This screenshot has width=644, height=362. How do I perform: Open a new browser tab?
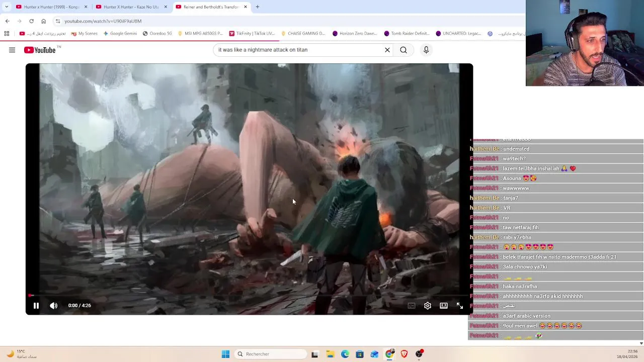coord(258,7)
